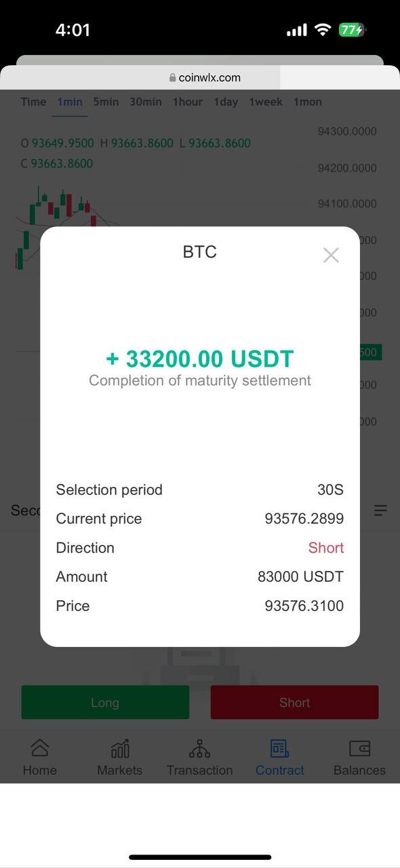This screenshot has width=400, height=868.
Task: Select the 1hour chart interval
Action: coord(188,102)
